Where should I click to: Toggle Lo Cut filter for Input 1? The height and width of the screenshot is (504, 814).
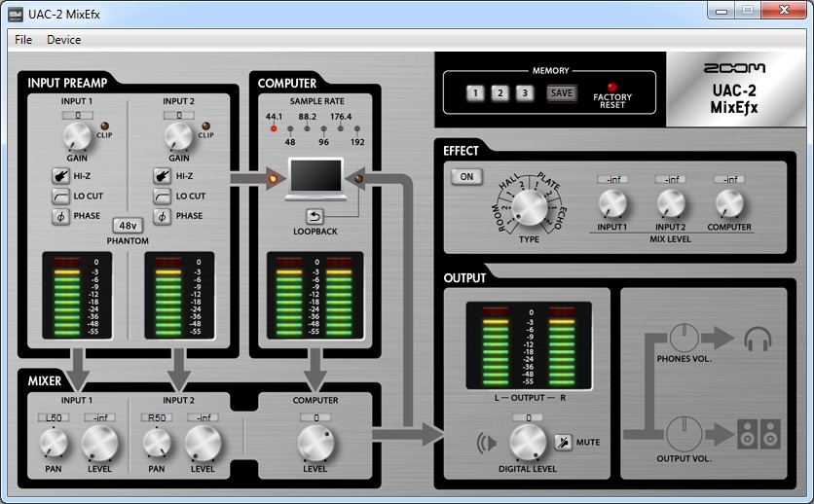point(60,196)
